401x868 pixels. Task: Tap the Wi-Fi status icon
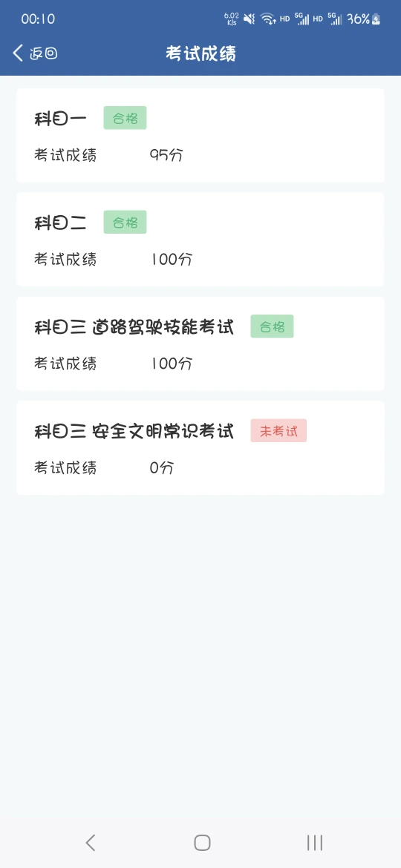(x=268, y=19)
